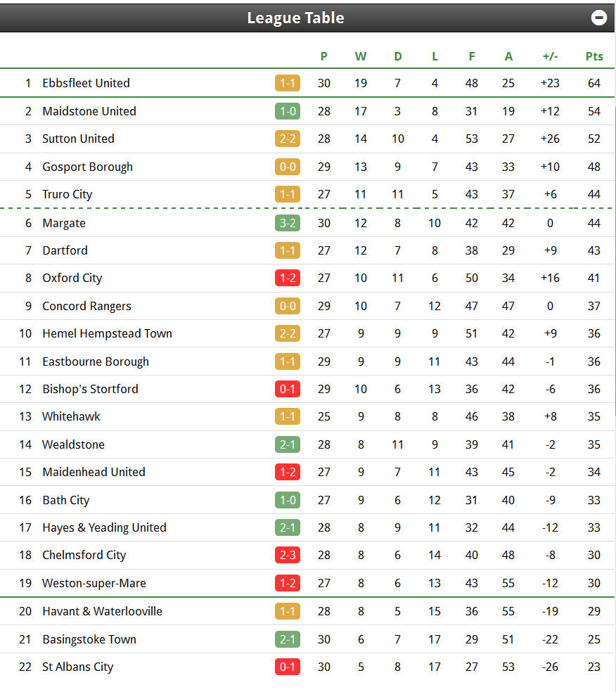This screenshot has width=616, height=692.
Task: Click Oxford City's 1-2 loss badge
Action: point(288,278)
